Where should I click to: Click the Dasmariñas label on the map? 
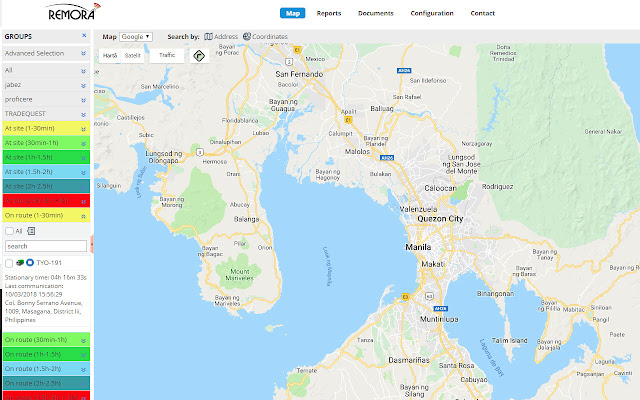pyautogui.click(x=409, y=360)
